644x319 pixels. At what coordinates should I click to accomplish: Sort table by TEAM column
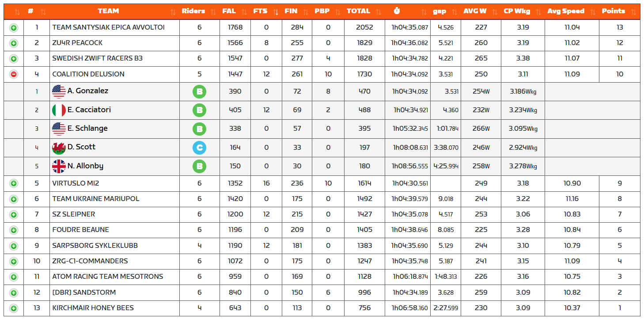click(x=108, y=11)
